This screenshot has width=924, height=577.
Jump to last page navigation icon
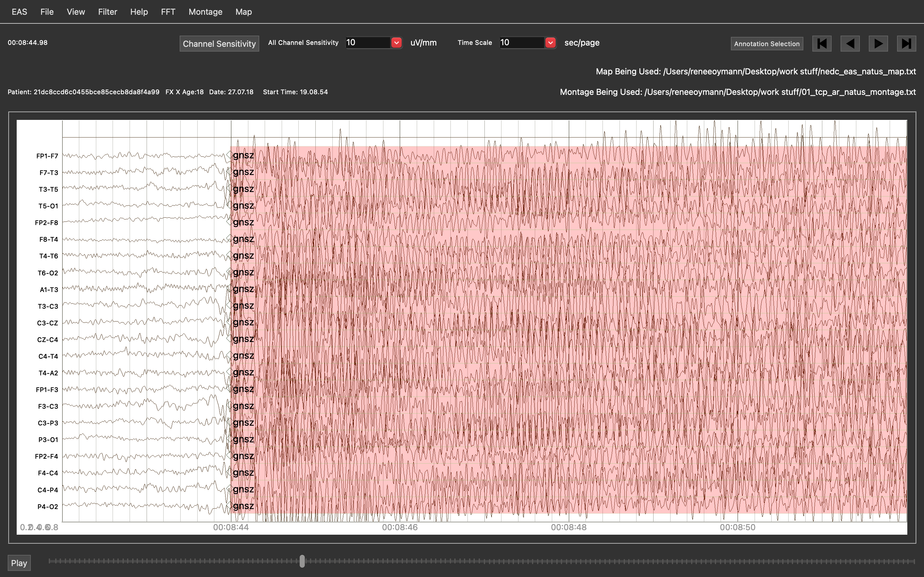click(x=906, y=44)
